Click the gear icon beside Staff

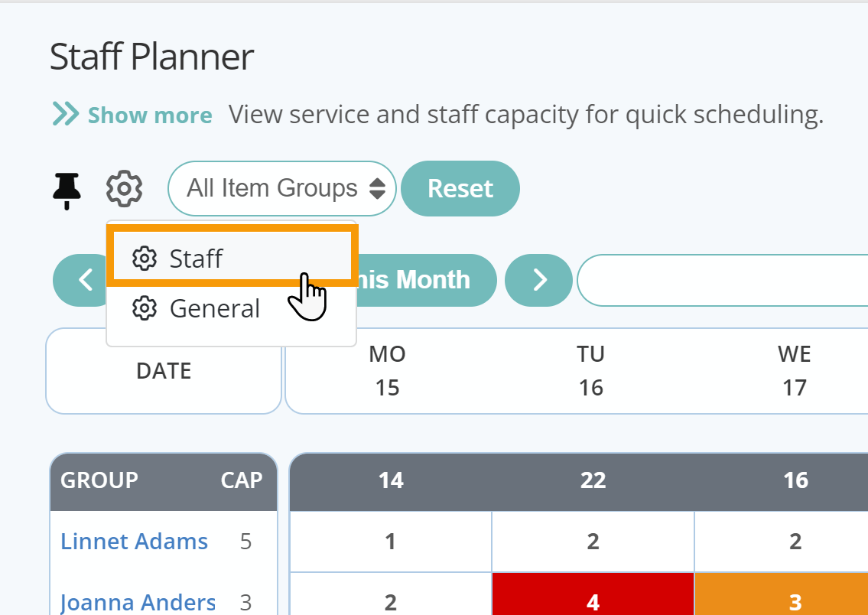[145, 259]
